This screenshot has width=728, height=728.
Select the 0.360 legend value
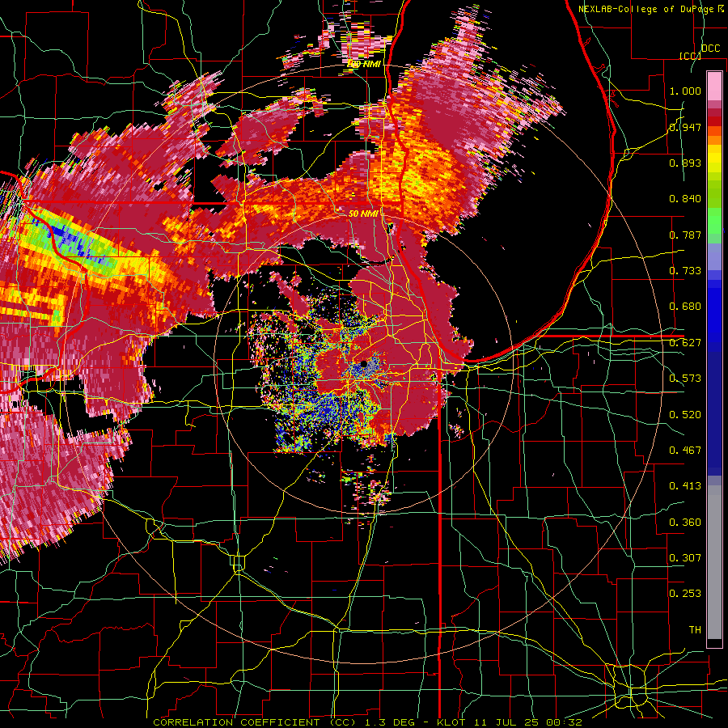685,523
